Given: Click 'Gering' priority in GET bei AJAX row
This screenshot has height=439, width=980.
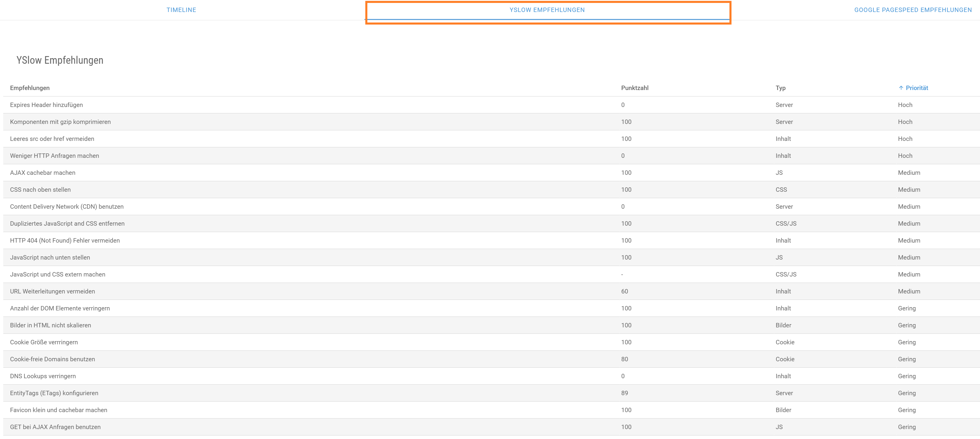Looking at the screenshot, I should (x=907, y=427).
